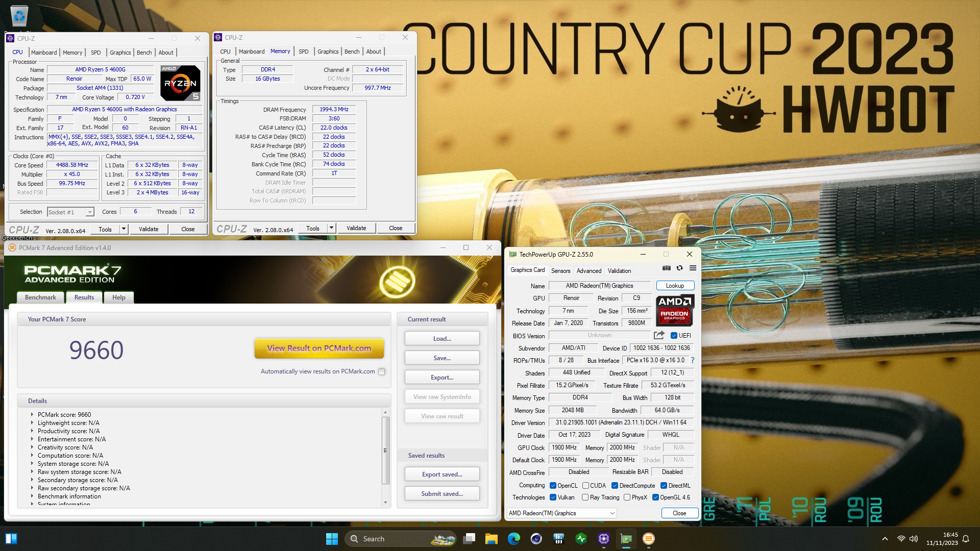Expand Productivity score detail row
This screenshot has width=980, height=551.
(x=32, y=431)
